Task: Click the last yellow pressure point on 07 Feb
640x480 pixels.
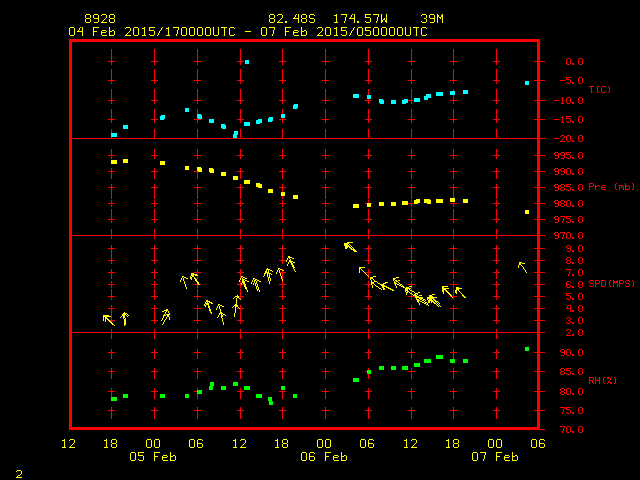Action: [x=527, y=212]
